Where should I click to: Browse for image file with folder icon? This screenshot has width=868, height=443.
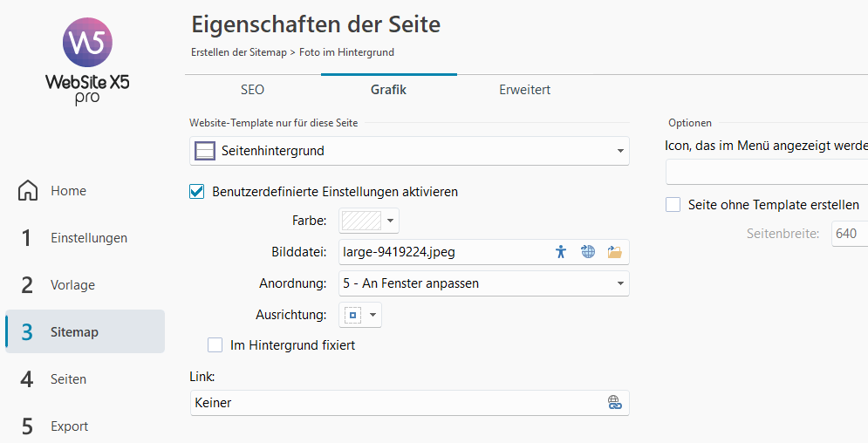(615, 252)
